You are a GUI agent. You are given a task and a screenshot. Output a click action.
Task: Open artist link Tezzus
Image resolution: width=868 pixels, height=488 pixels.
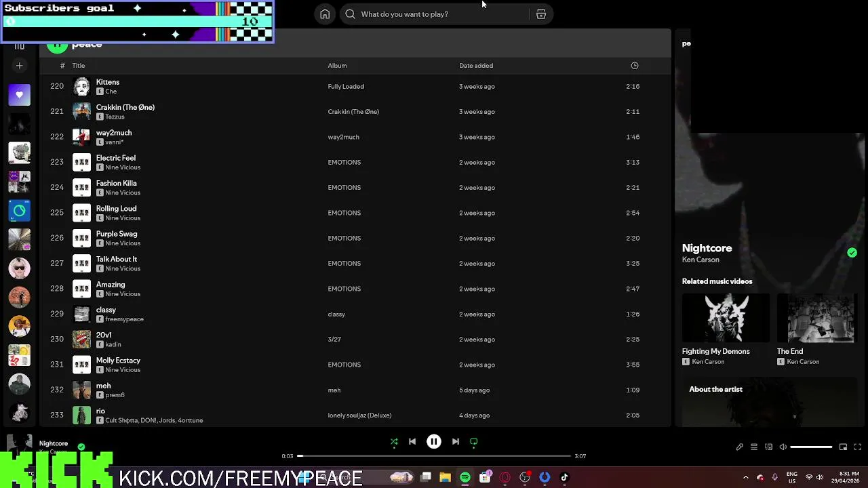click(115, 117)
